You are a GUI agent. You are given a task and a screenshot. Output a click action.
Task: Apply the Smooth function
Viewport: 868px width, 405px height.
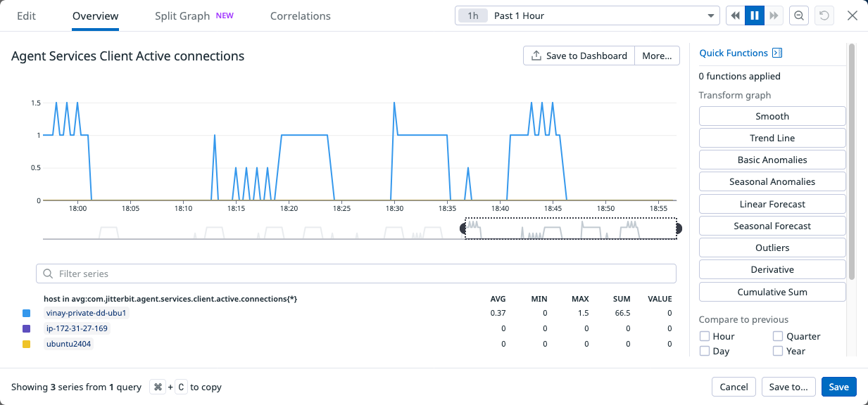772,115
